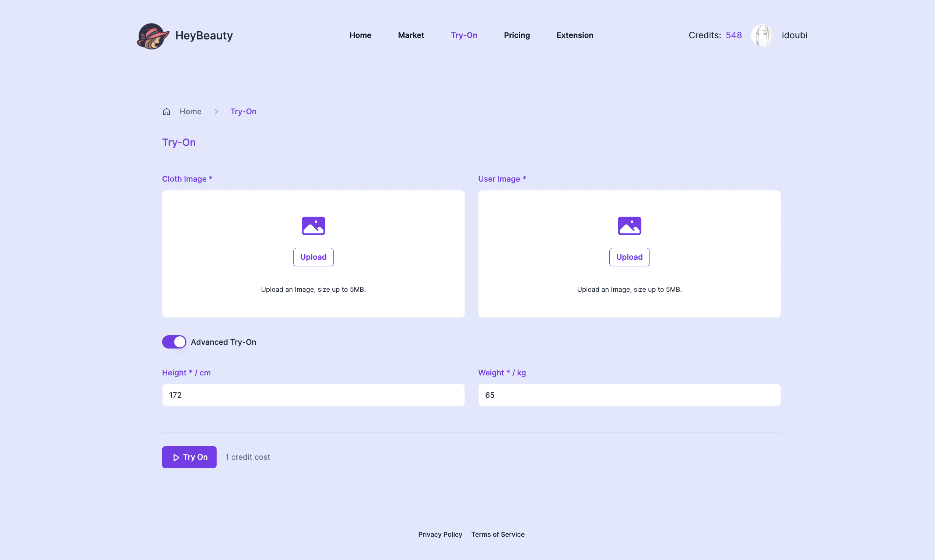Click the breadcrumb chevron separator
935x560 pixels.
click(x=216, y=112)
